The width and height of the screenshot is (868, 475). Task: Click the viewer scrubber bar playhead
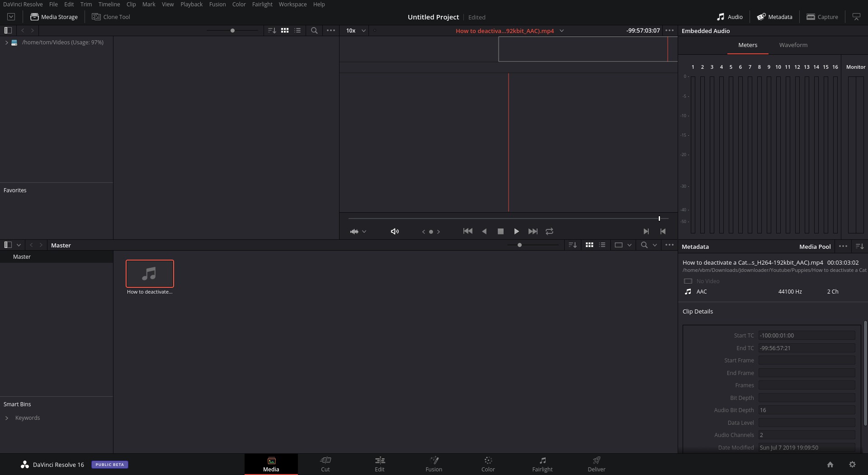(659, 218)
